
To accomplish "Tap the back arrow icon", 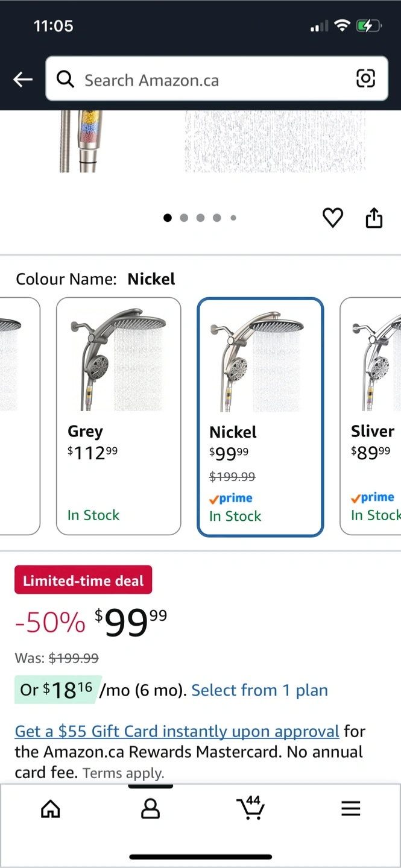I will point(23,79).
